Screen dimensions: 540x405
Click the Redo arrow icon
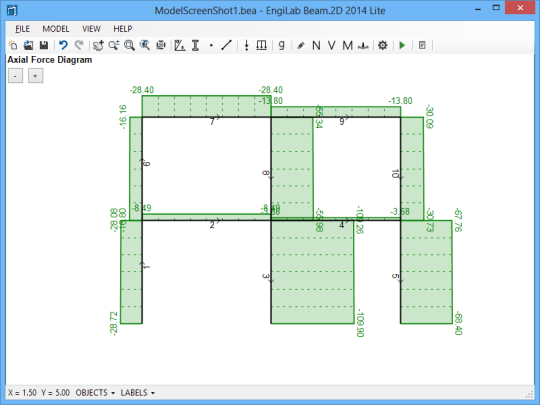point(79,45)
